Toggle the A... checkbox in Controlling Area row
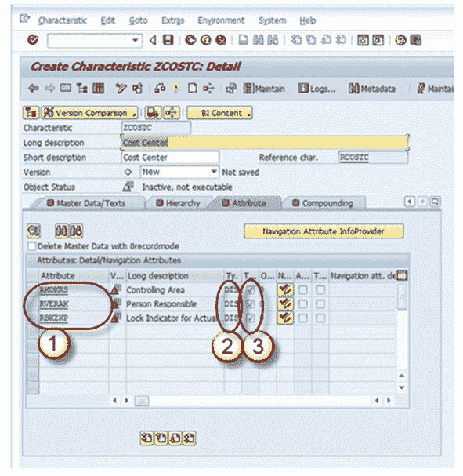 click(x=302, y=290)
